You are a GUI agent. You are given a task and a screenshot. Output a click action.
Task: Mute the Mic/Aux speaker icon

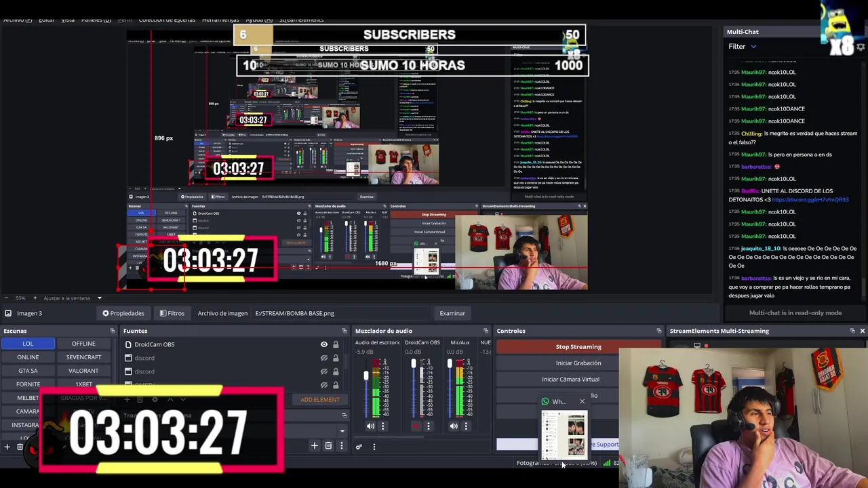[x=454, y=426]
